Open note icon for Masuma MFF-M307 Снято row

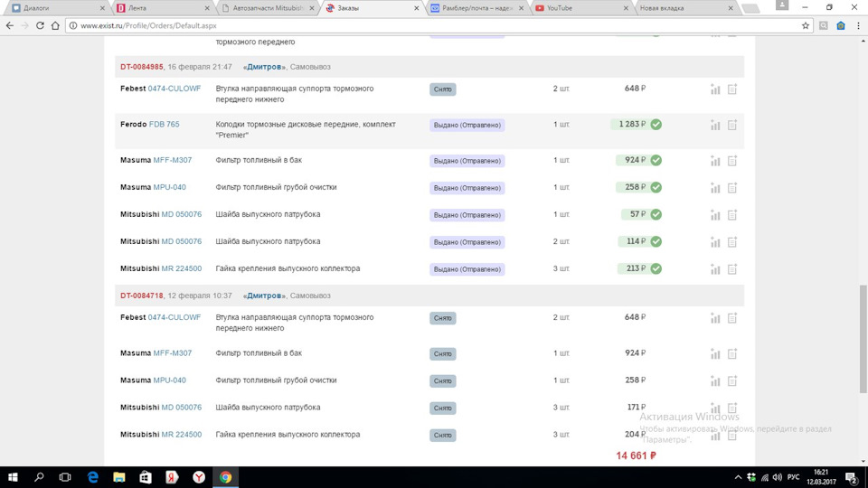[x=732, y=354]
